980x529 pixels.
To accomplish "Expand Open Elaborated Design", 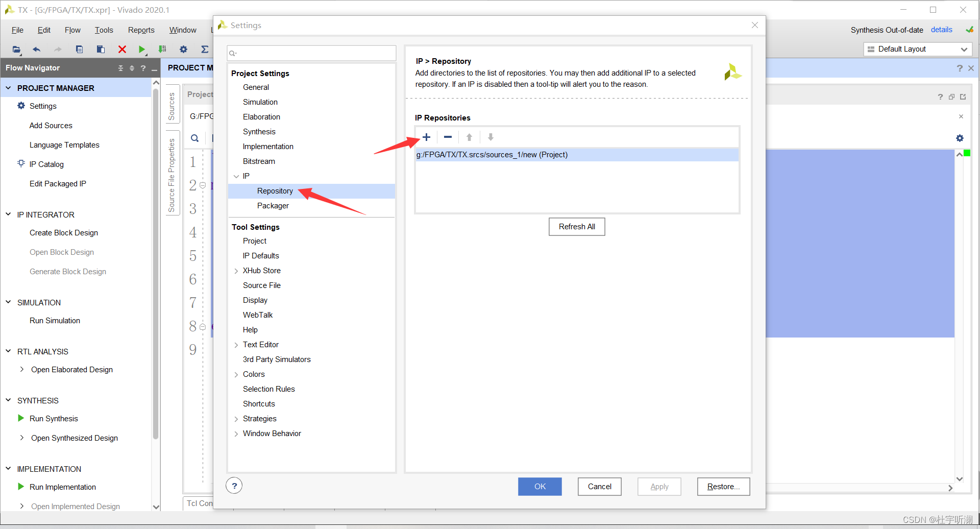I will point(22,369).
